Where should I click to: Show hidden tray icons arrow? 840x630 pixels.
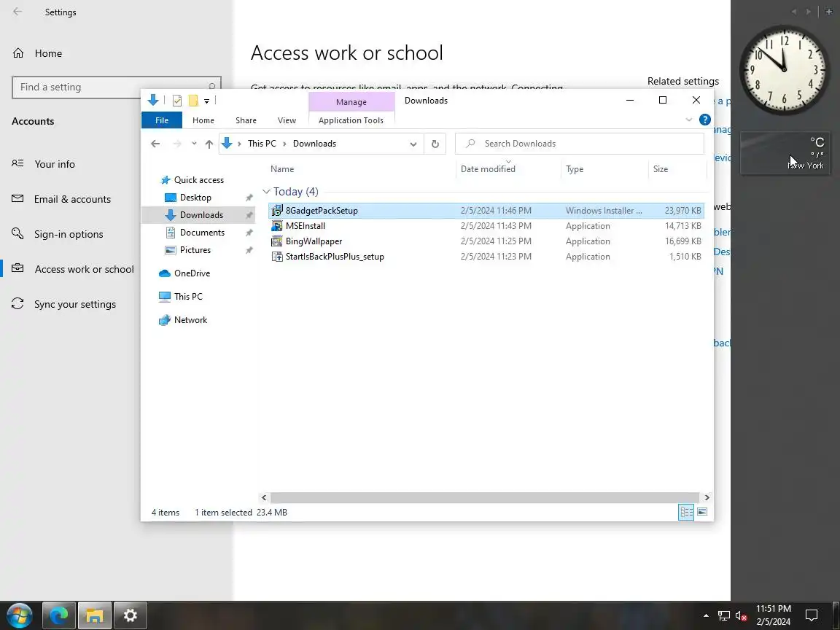click(x=706, y=615)
